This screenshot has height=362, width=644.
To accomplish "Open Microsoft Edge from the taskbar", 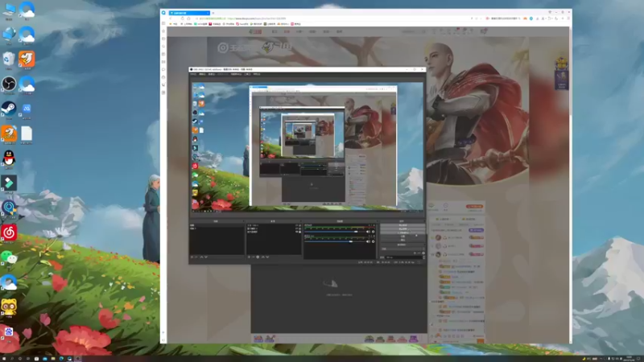I will point(61,358).
